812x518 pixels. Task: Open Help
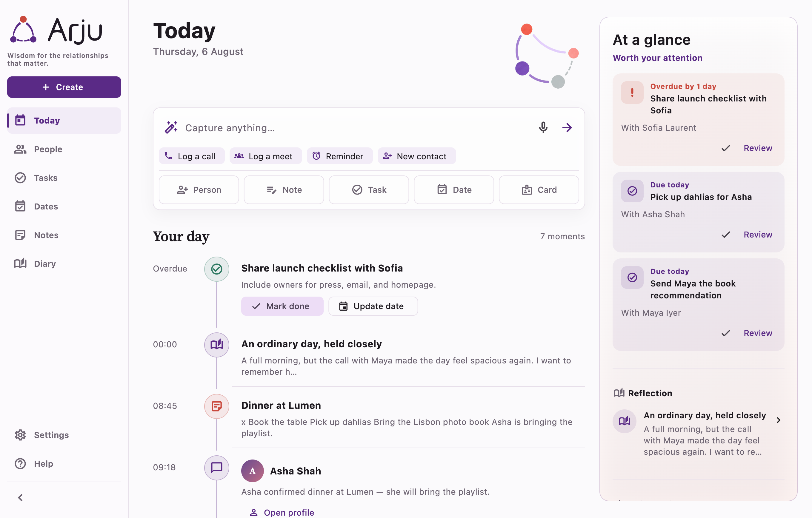[x=64, y=463]
